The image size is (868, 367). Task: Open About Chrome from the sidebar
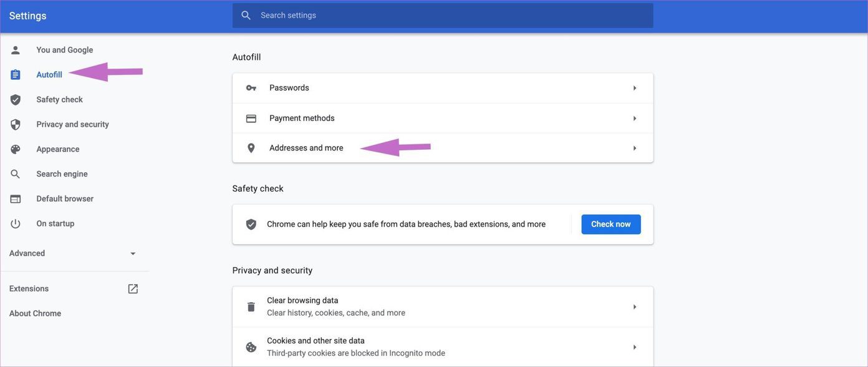pos(35,313)
